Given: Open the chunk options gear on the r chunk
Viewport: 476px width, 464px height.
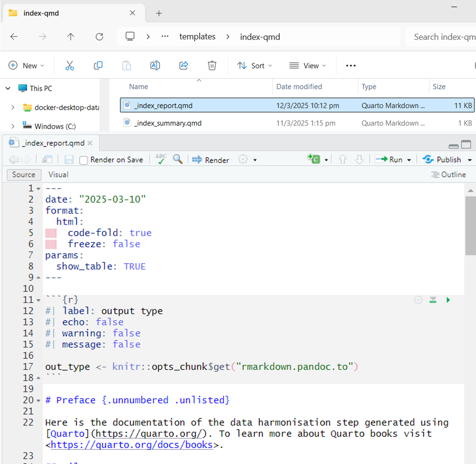Looking at the screenshot, I should click(x=419, y=300).
